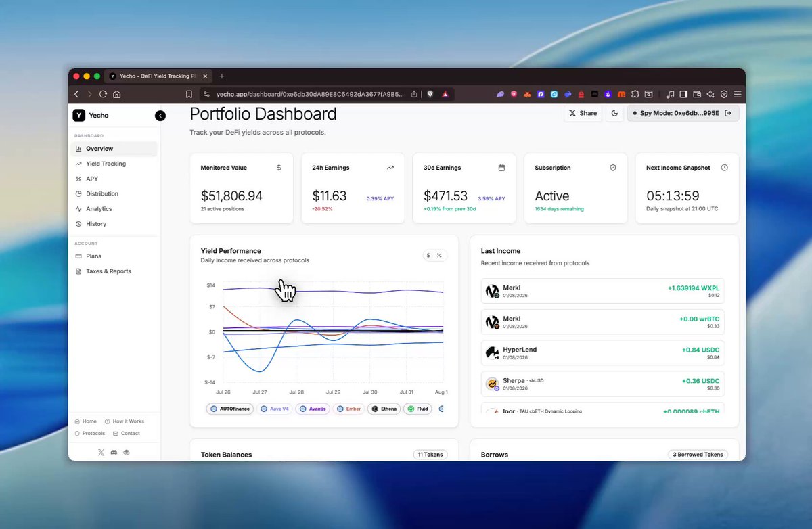Open the Brave wallet icon in the toolbar
Image resolution: width=812 pixels, height=529 pixels.
point(697,94)
